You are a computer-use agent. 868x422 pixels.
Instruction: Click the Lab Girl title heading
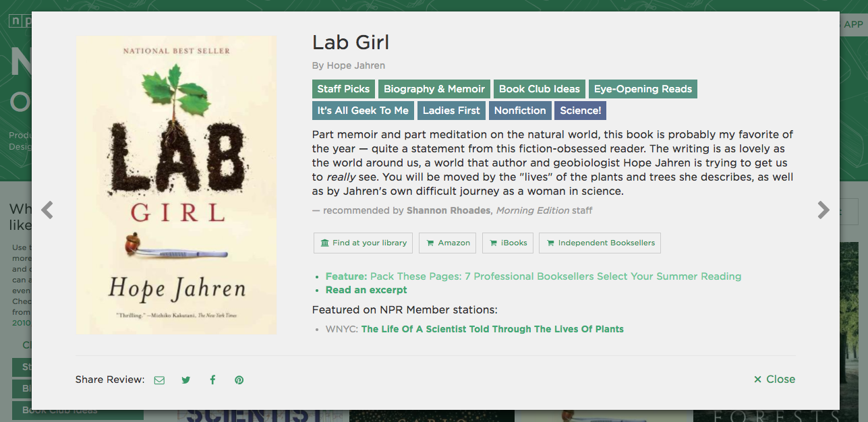351,42
